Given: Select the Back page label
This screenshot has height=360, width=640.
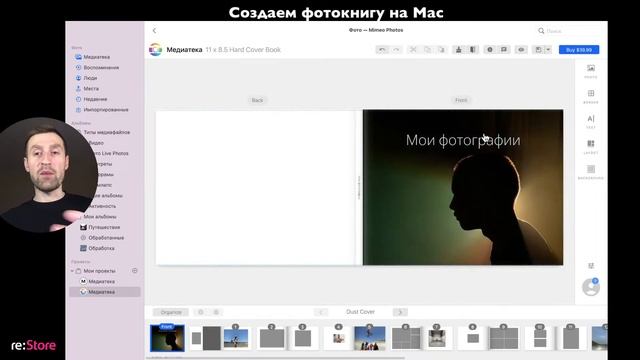Looking at the screenshot, I should pyautogui.click(x=257, y=100).
